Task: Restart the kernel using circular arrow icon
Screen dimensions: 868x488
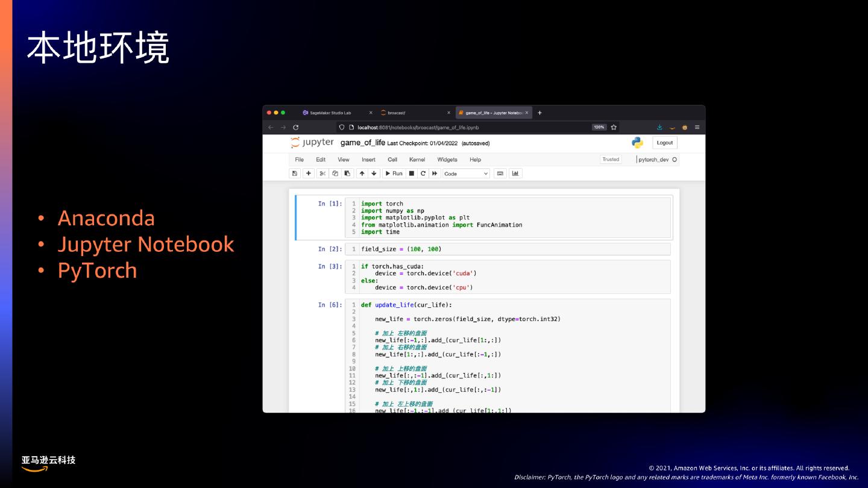Action: coord(423,174)
